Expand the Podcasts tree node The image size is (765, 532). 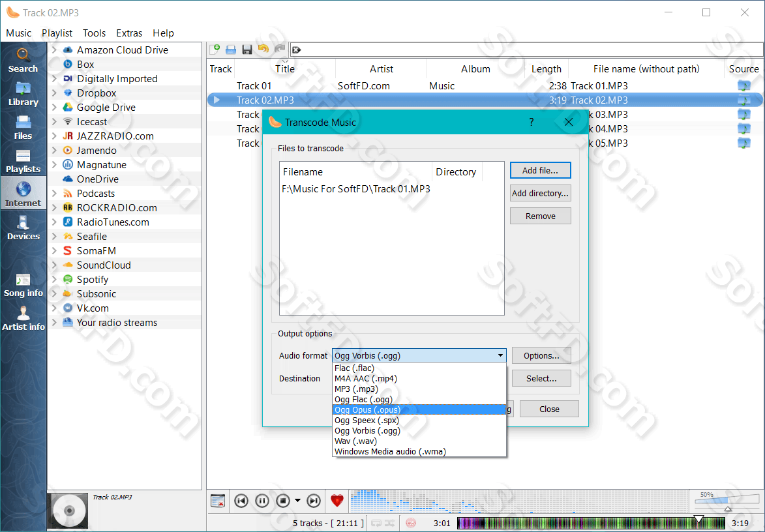coord(55,193)
